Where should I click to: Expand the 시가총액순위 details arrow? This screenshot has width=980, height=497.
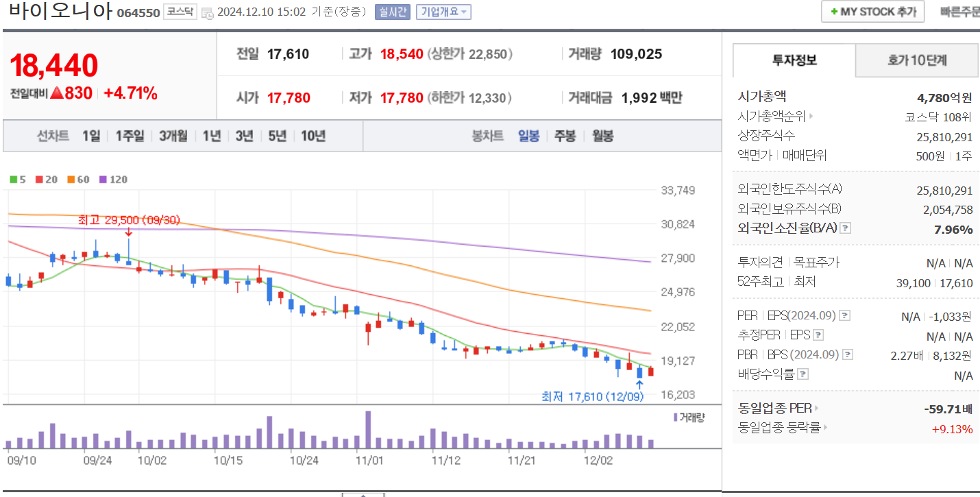811,116
